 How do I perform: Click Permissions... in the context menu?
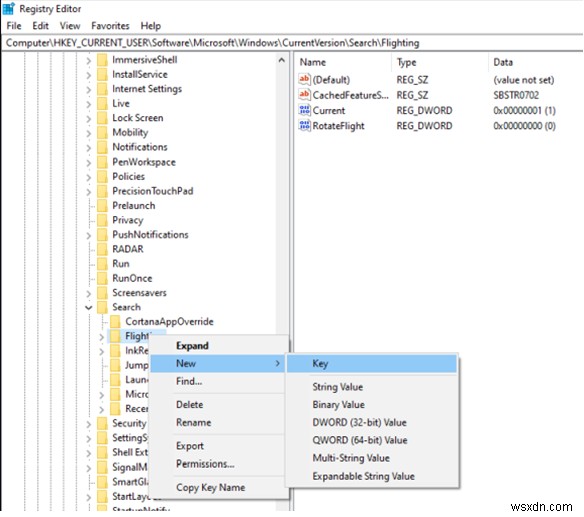click(218, 464)
